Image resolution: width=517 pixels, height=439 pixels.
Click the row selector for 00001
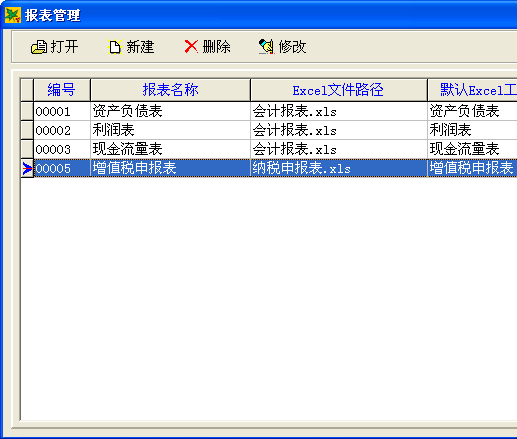[x=27, y=111]
